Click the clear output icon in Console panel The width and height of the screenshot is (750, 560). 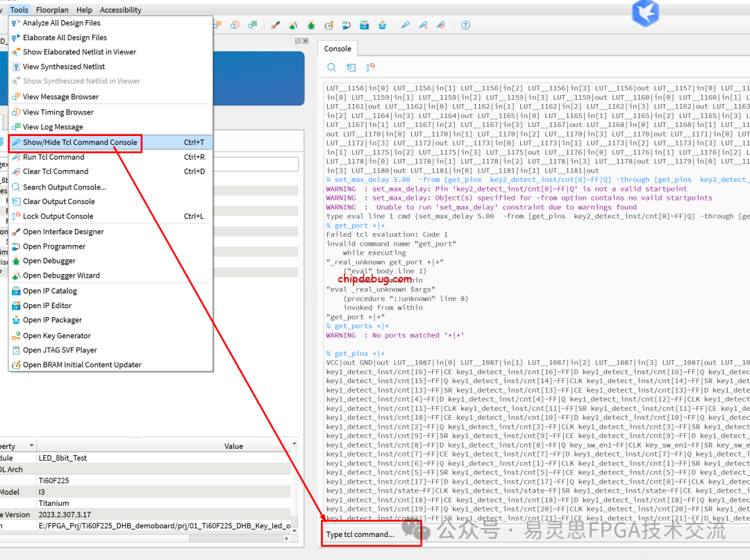pos(351,67)
